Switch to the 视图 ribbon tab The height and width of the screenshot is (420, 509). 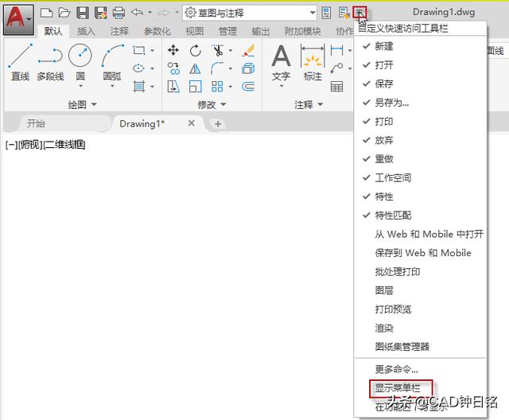194,31
